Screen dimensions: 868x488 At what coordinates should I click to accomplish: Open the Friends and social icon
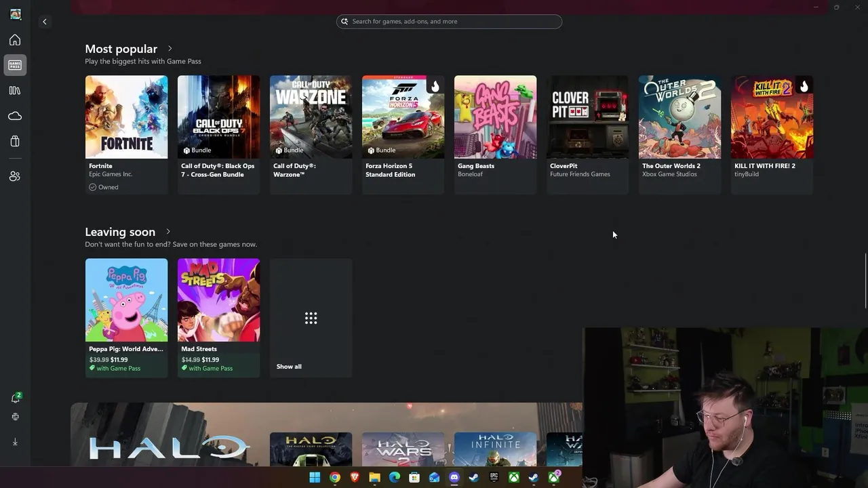coord(15,176)
